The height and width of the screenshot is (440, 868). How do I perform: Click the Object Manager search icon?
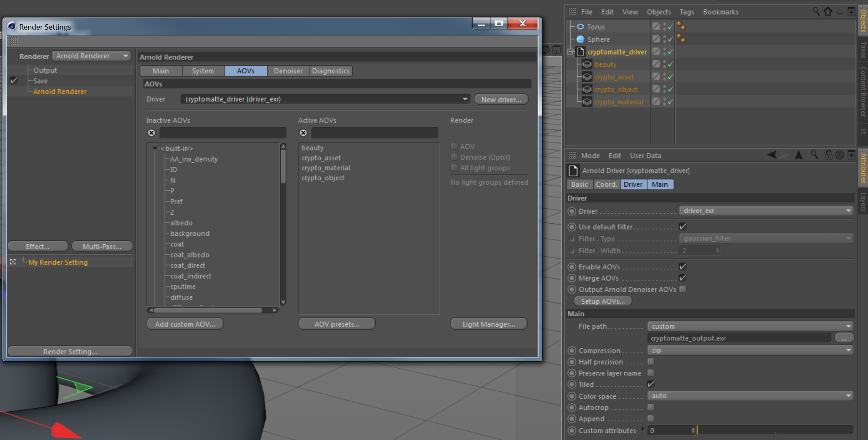[x=816, y=12]
